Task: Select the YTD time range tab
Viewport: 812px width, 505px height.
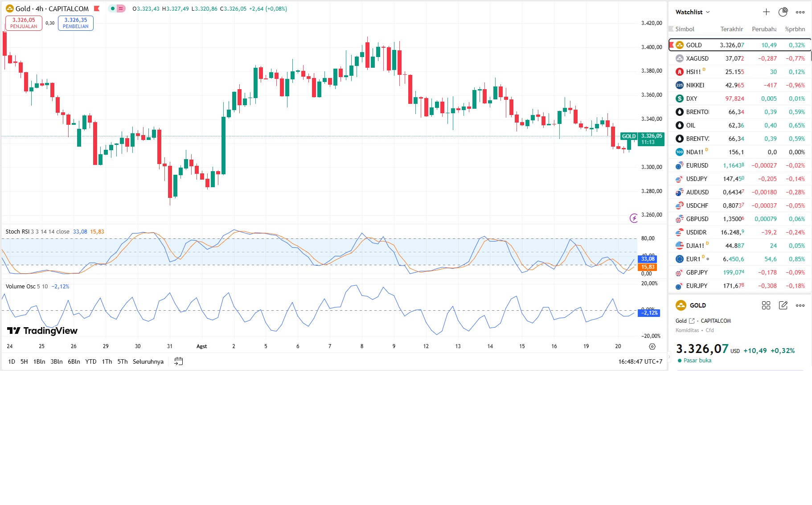Action: pos(91,361)
